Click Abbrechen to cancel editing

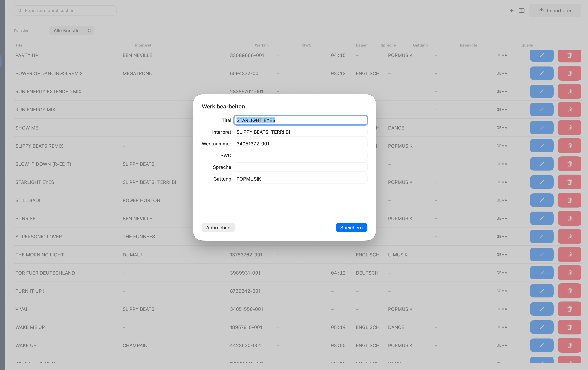tap(218, 227)
